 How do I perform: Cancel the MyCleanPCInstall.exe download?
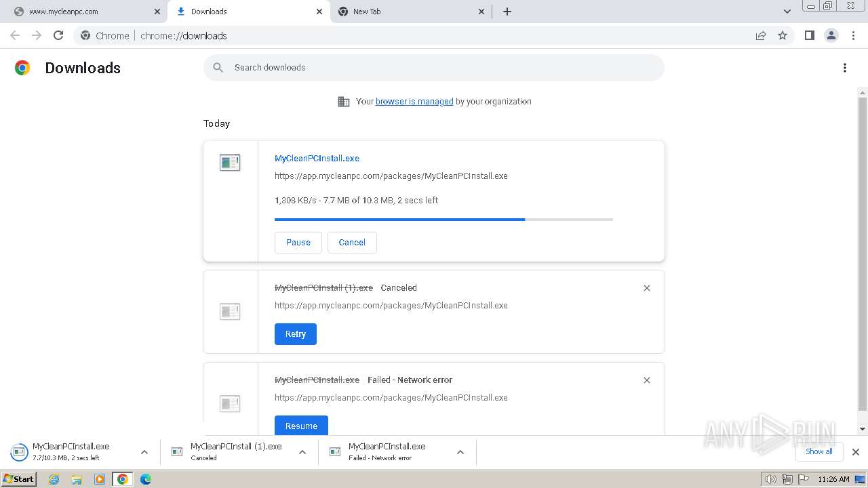(352, 243)
